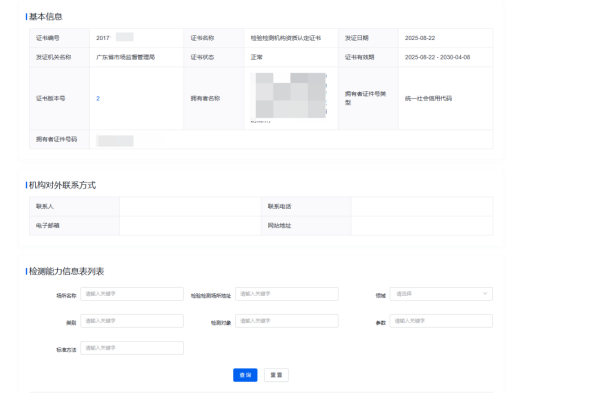
Task: Select the 证书状态 label cell
Action: tap(214, 57)
